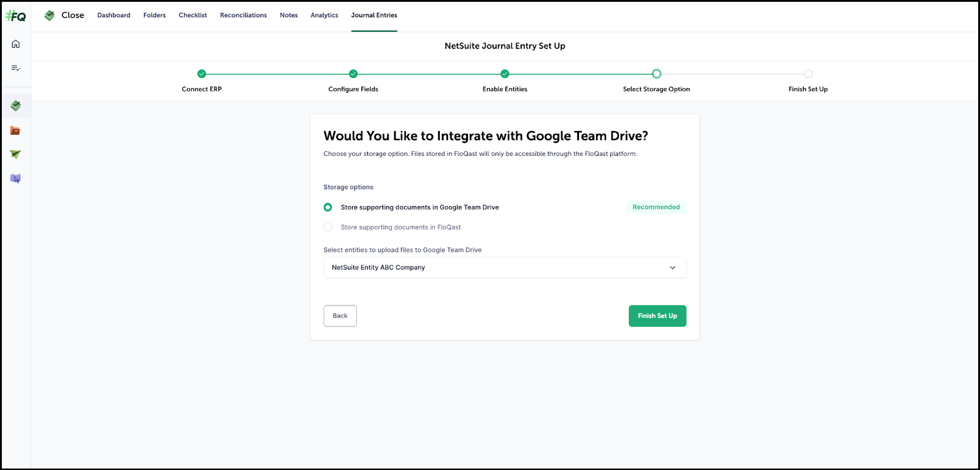
Task: Click the green paper plane sidebar icon
Action: point(16,155)
